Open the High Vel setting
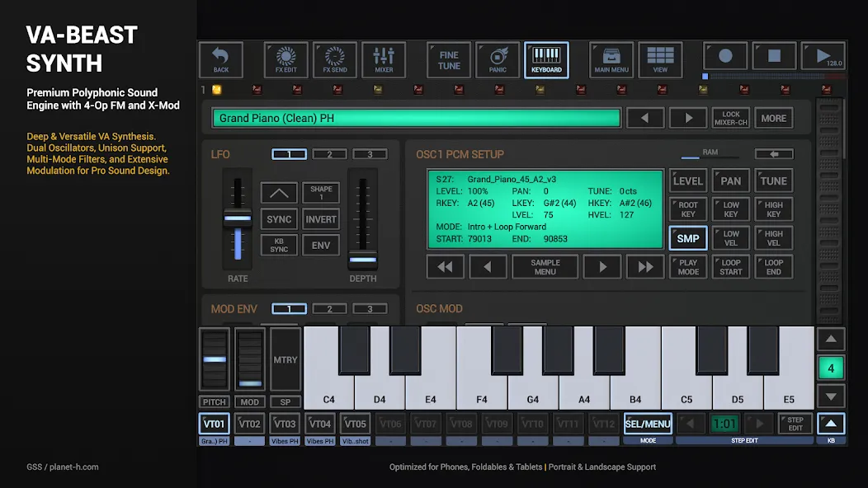868x488 pixels. (x=773, y=238)
